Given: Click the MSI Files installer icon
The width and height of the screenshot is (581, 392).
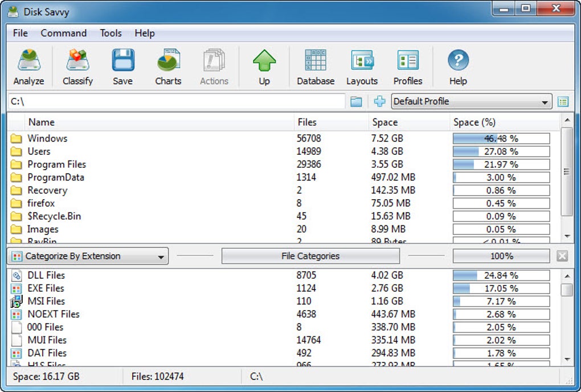Looking at the screenshot, I should (x=17, y=302).
